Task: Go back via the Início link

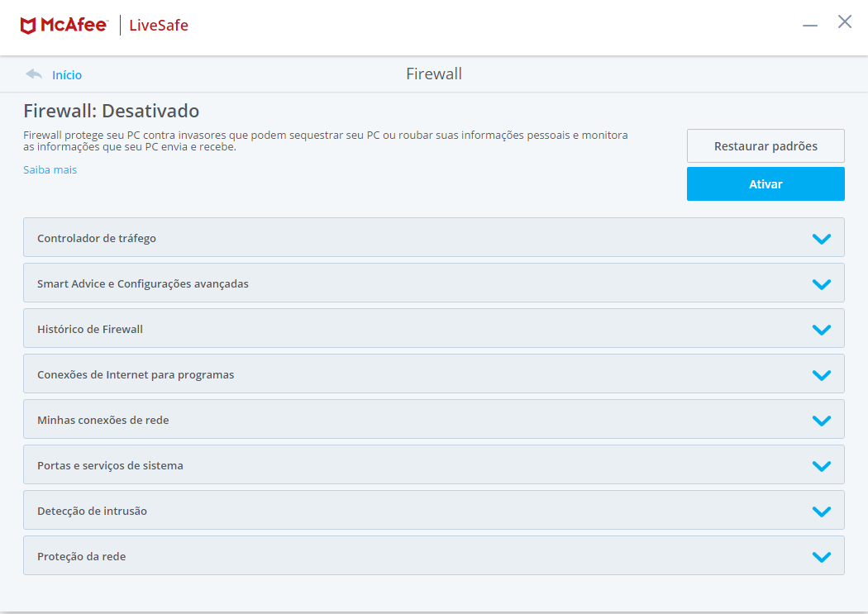Action: pyautogui.click(x=67, y=74)
